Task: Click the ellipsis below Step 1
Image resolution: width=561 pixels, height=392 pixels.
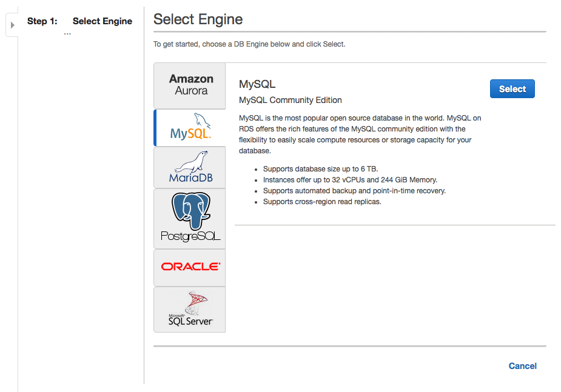Action: (x=67, y=33)
